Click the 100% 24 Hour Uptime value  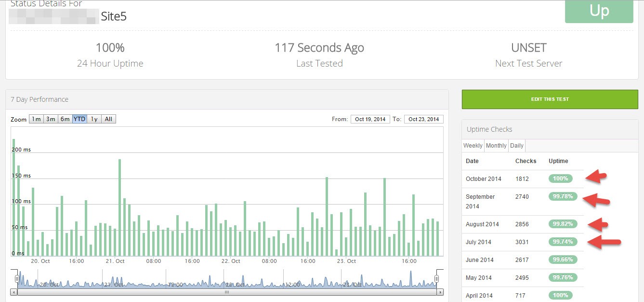110,48
